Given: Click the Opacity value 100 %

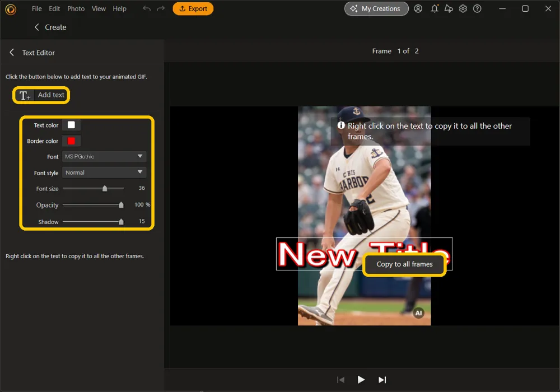Looking at the screenshot, I should 142,204.
